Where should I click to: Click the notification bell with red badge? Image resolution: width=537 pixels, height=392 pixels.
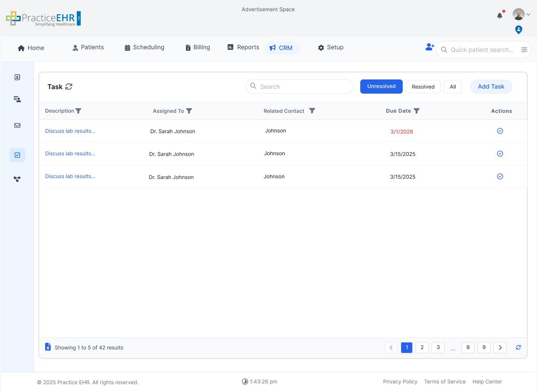coord(500,16)
